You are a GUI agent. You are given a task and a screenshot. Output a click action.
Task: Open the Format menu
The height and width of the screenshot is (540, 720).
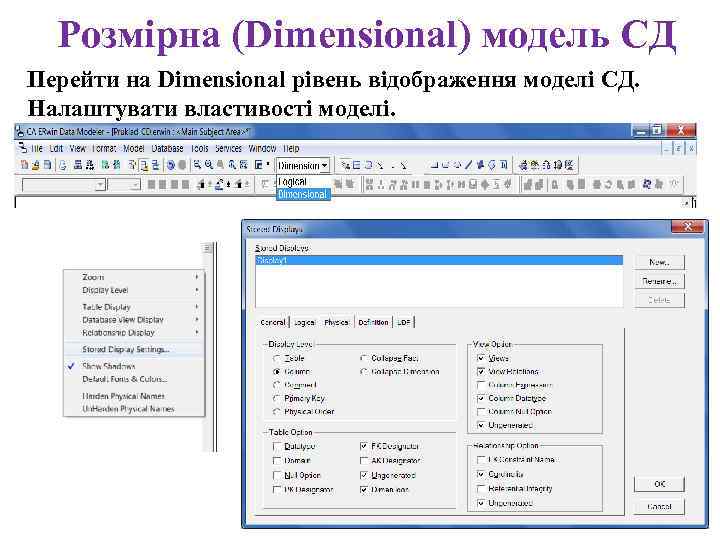[x=104, y=148]
